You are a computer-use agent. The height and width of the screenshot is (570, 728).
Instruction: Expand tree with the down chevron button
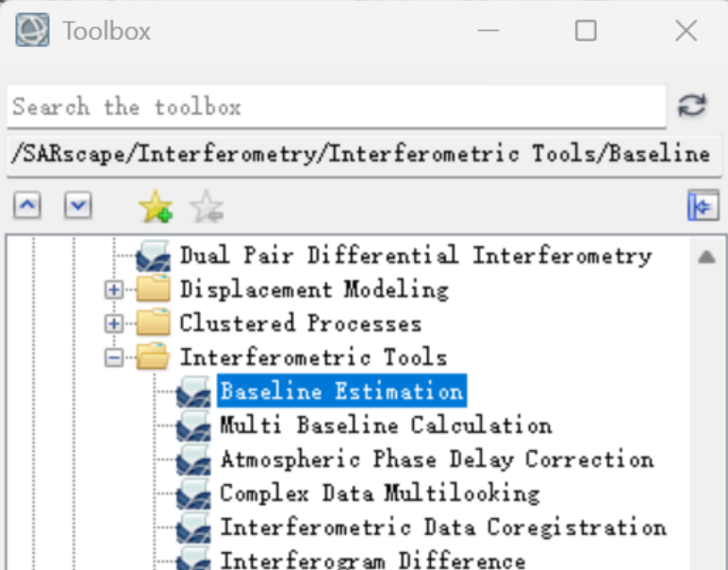(78, 205)
